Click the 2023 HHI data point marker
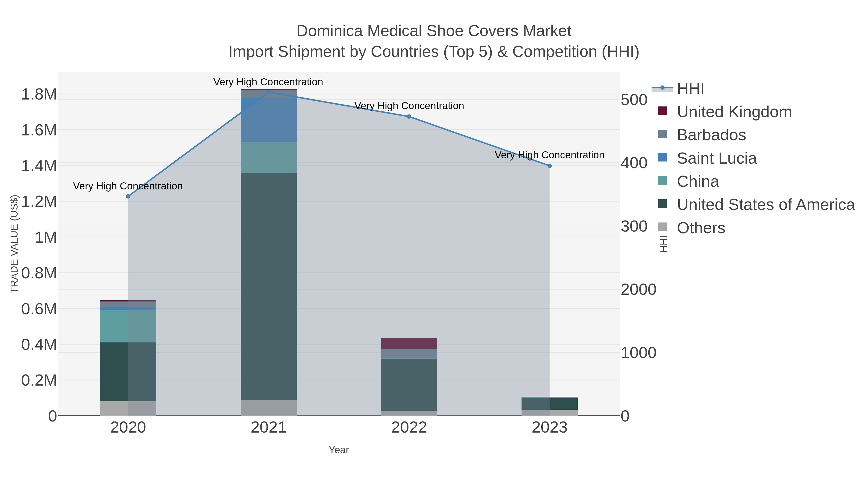 [x=549, y=166]
